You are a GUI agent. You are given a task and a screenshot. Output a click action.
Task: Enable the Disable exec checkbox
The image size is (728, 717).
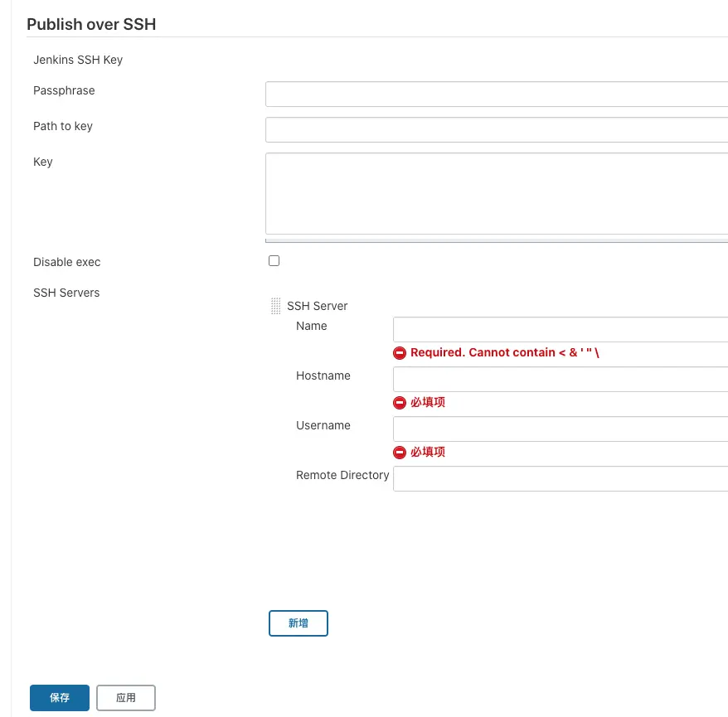[x=274, y=261]
